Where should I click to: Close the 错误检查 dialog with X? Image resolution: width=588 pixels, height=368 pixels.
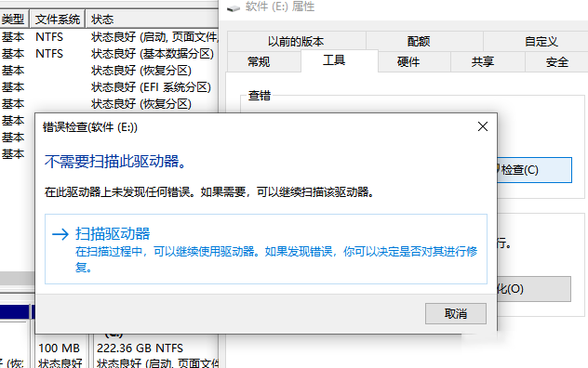pos(483,126)
